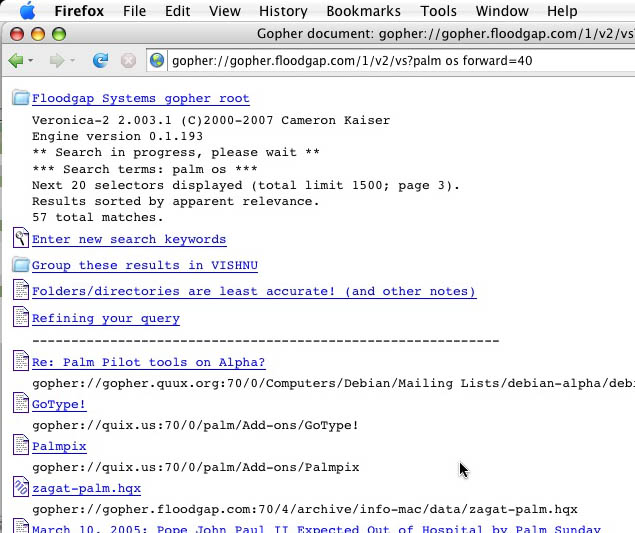This screenshot has width=635, height=533.
Task: Click the Stop loading button
Action: coord(128,61)
